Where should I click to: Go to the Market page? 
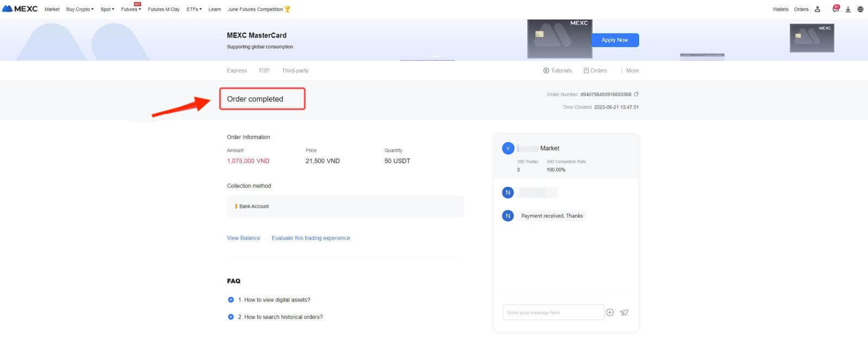click(x=52, y=9)
